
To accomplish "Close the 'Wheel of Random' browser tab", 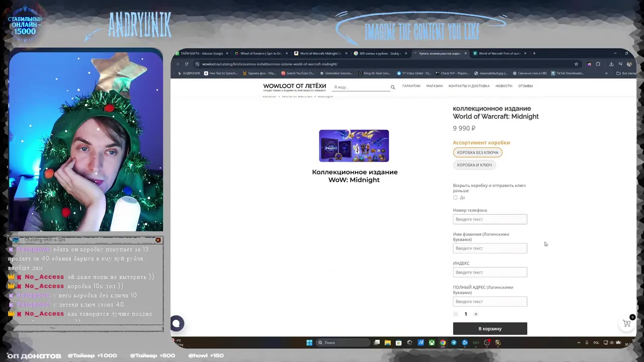I will click(287, 53).
